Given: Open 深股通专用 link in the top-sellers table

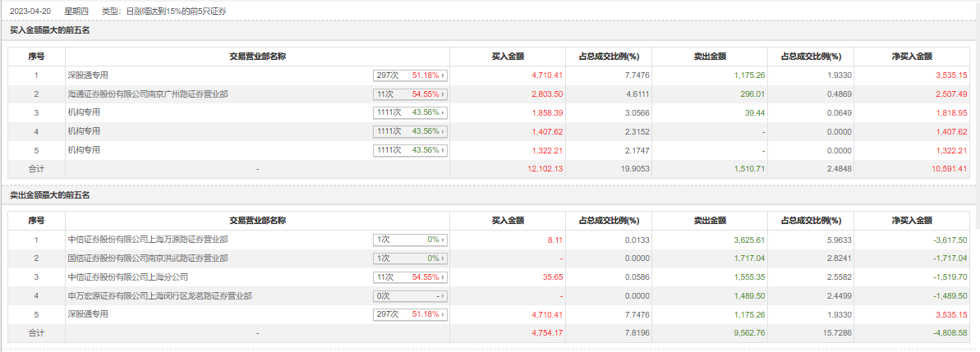Looking at the screenshot, I should pos(88,314).
